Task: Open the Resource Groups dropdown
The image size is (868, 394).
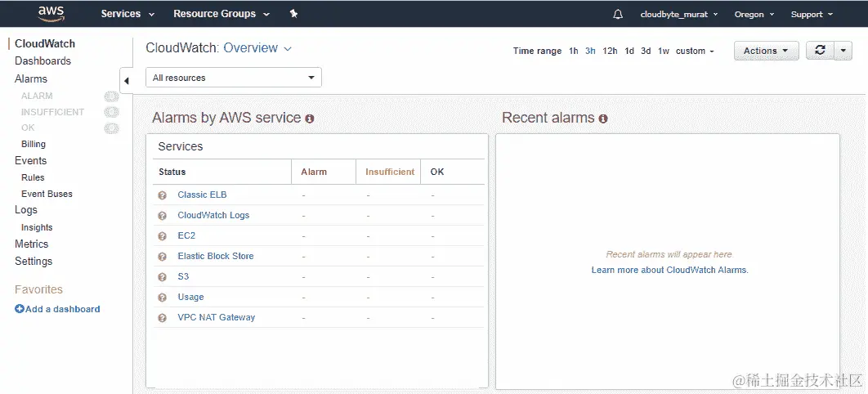Action: [221, 14]
